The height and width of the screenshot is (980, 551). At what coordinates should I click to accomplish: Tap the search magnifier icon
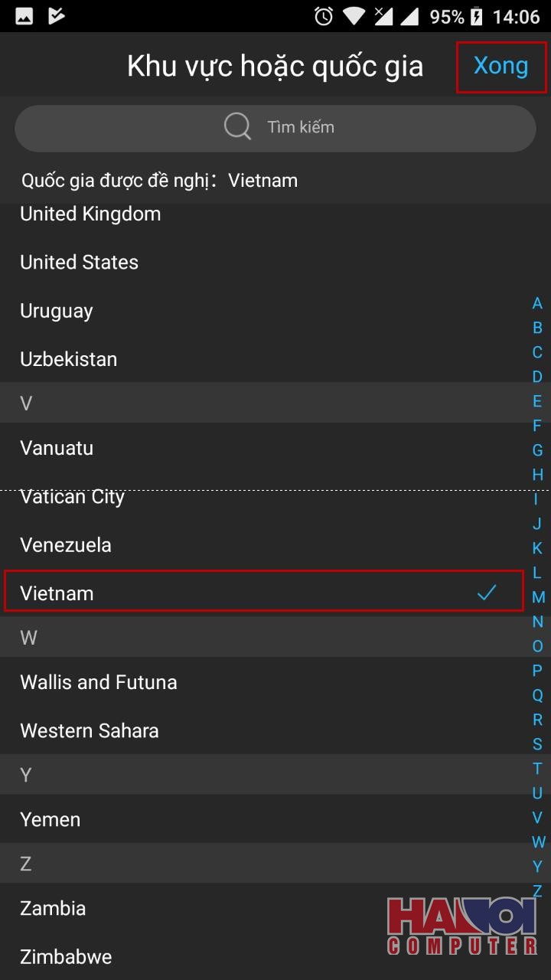(237, 127)
